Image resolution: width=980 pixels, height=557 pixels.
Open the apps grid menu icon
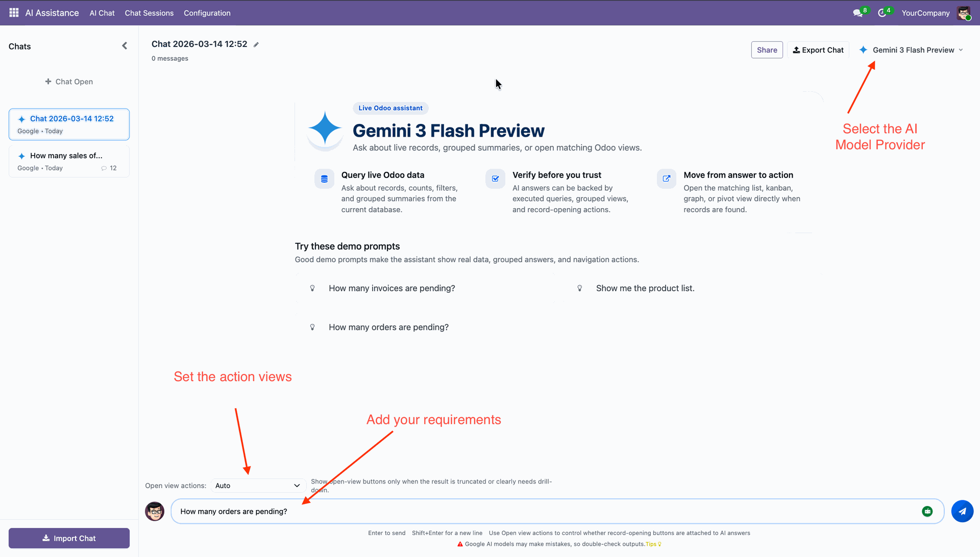14,13
